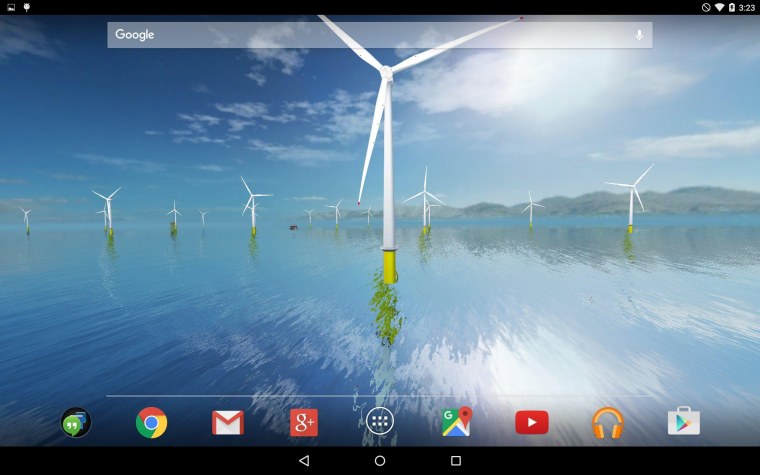Start voice search with the microphone icon
760x475 pixels.
[x=639, y=35]
